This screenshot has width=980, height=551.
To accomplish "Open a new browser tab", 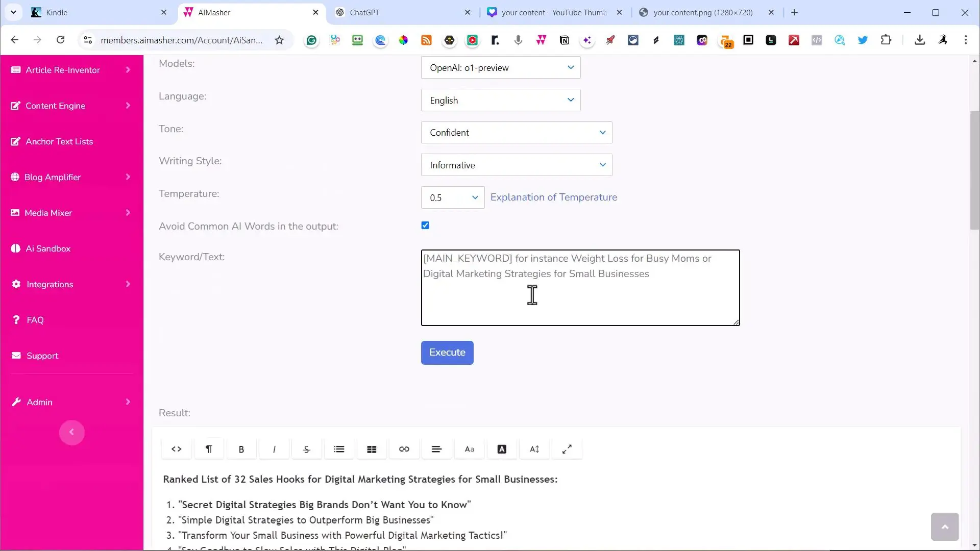I will click(x=794, y=13).
